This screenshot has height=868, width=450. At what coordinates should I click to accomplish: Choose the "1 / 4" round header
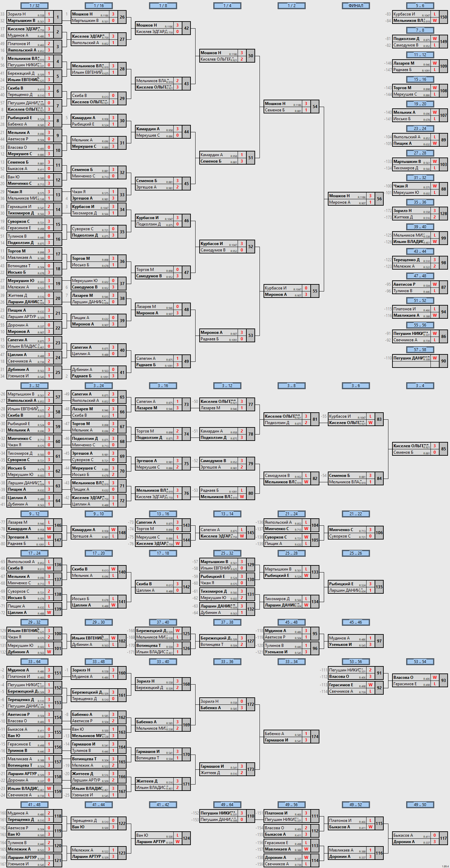point(228,6)
